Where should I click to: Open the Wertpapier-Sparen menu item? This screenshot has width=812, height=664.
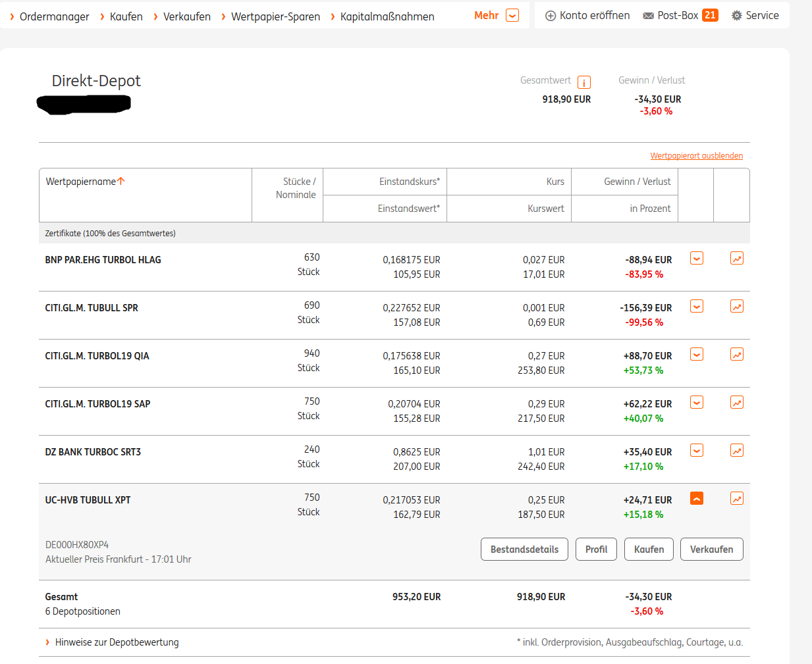[x=275, y=16]
